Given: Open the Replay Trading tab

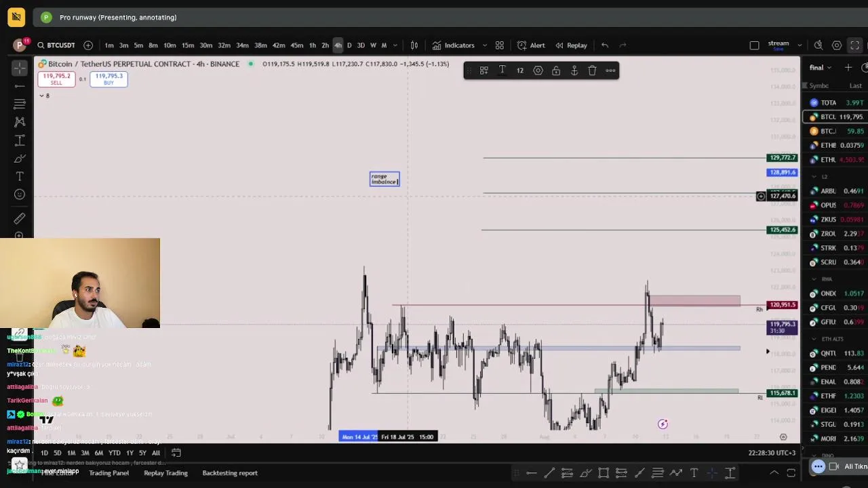Looking at the screenshot, I should [165, 473].
